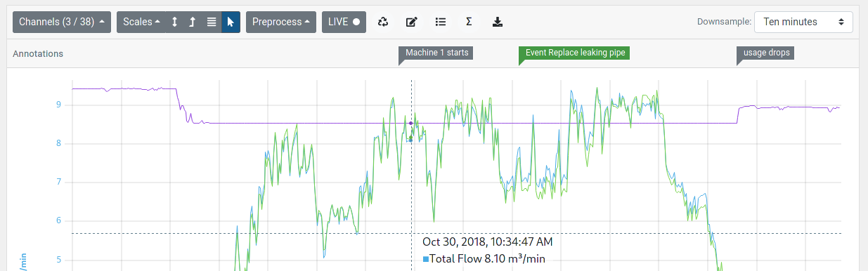Viewport: 868px width, 271px height.
Task: Open the Channels (3 / 38) dropdown
Action: (x=62, y=22)
